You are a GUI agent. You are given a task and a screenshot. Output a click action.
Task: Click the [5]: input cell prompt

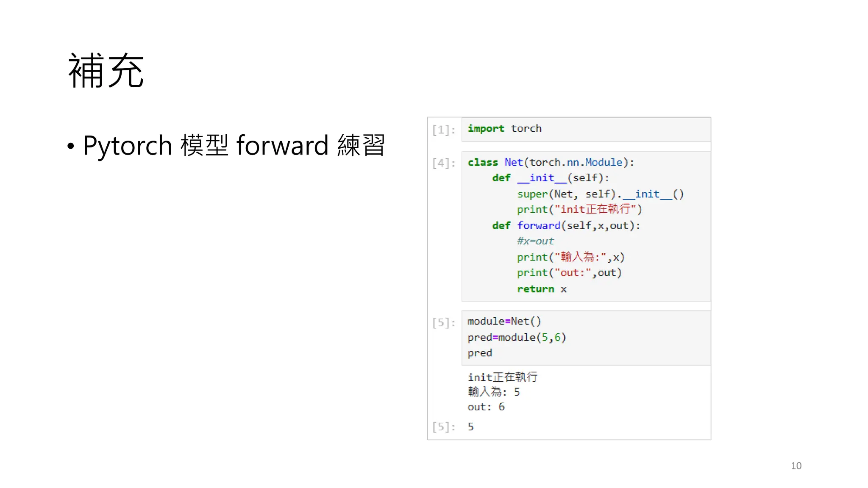pos(443,323)
